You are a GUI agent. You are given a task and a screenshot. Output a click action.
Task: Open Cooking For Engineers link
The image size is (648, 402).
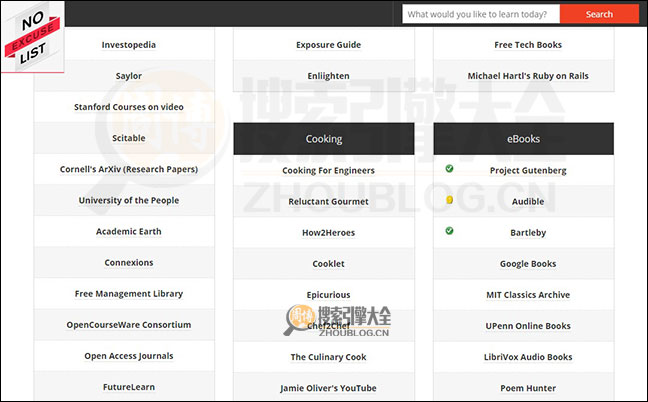[328, 170]
